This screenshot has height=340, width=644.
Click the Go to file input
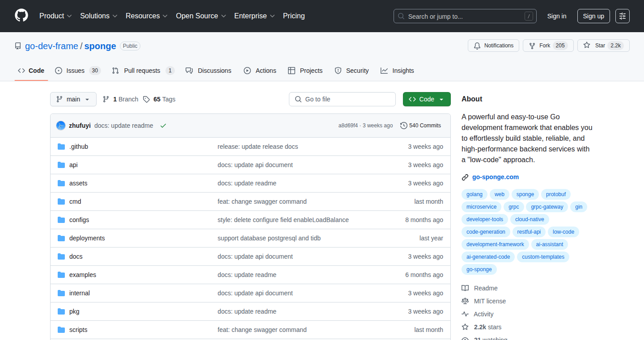[343, 99]
